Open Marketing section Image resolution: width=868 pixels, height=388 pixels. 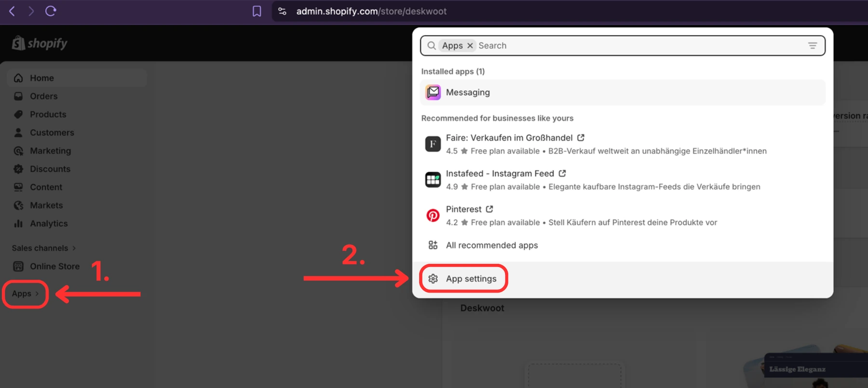coord(50,151)
